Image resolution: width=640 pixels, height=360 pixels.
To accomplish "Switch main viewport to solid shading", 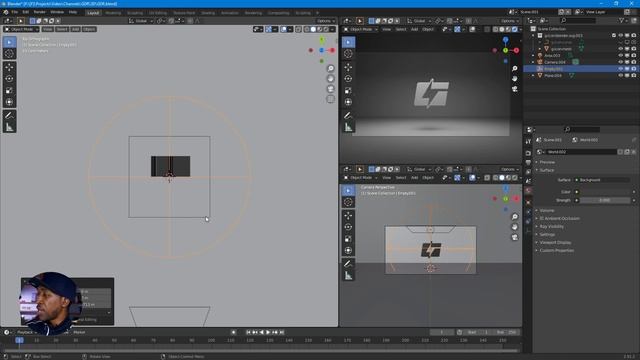I will [313, 29].
